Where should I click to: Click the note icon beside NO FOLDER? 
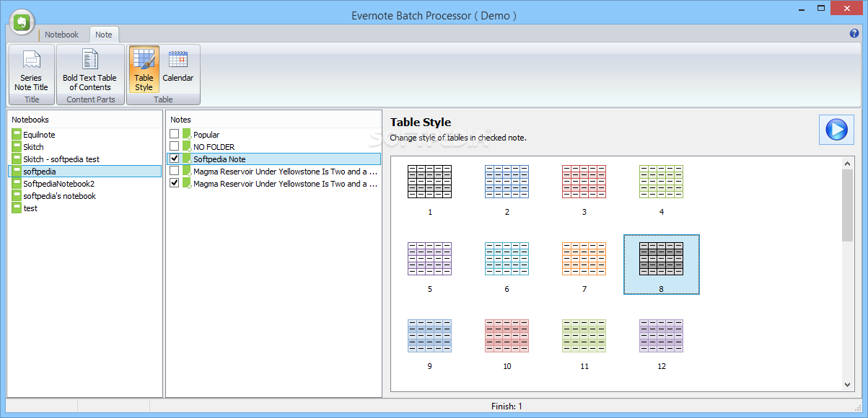[x=187, y=147]
